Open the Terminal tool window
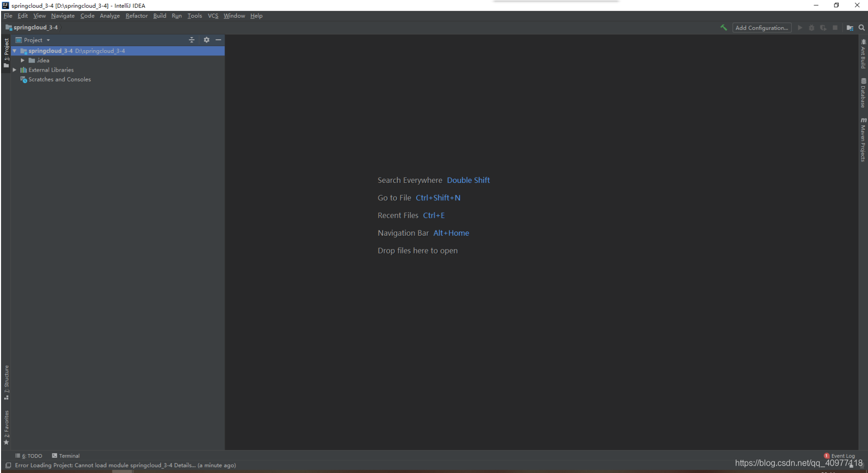 pyautogui.click(x=66, y=456)
